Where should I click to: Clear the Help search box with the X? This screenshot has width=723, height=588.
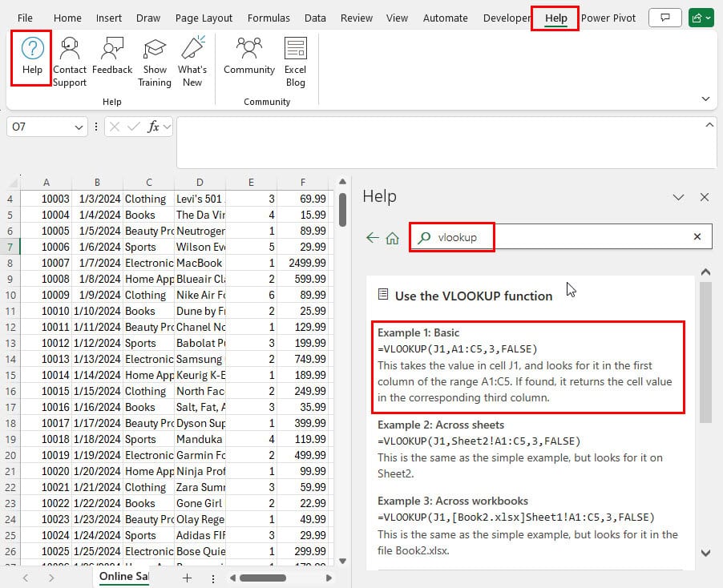click(x=697, y=237)
